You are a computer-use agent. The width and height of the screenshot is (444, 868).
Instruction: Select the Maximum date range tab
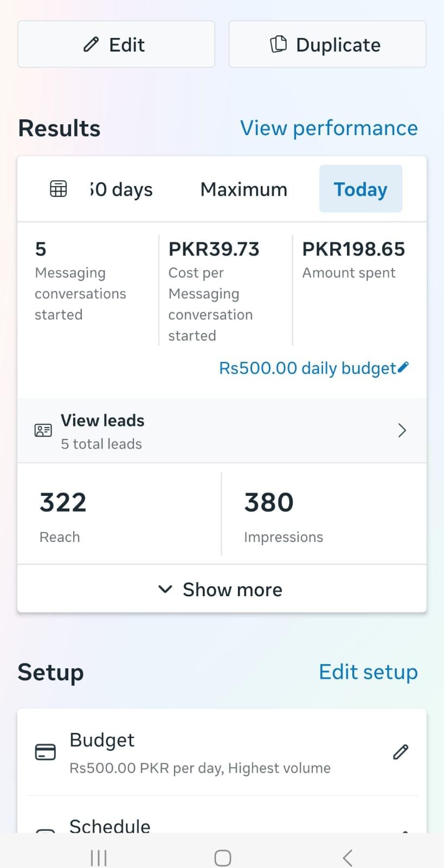click(243, 189)
